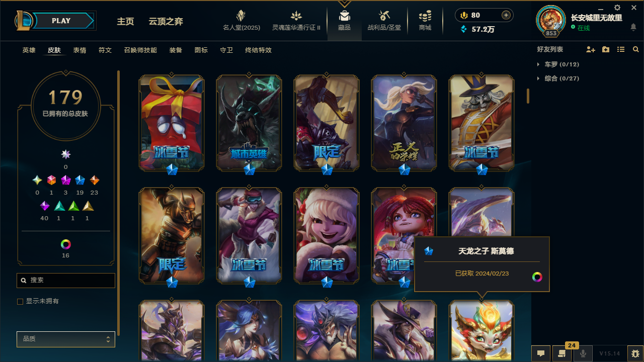
Task: Click the add friend icon
Action: pyautogui.click(x=591, y=49)
